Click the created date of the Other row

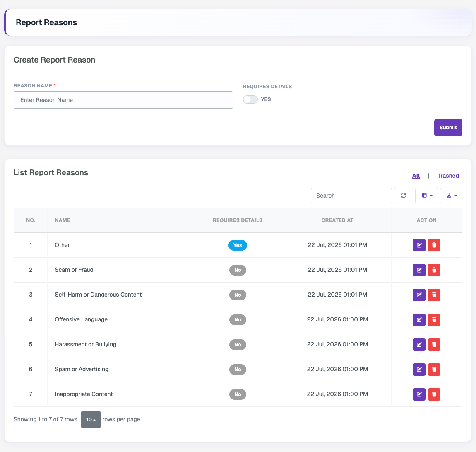337,245
